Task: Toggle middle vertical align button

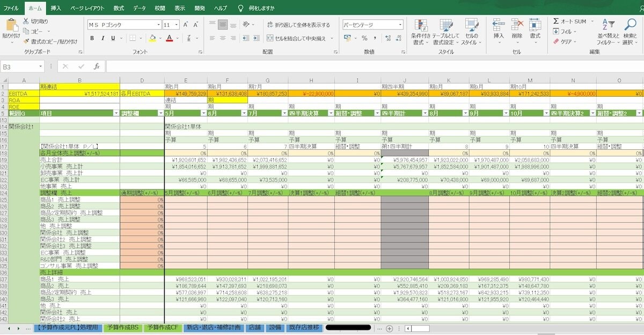Action: 223,25
